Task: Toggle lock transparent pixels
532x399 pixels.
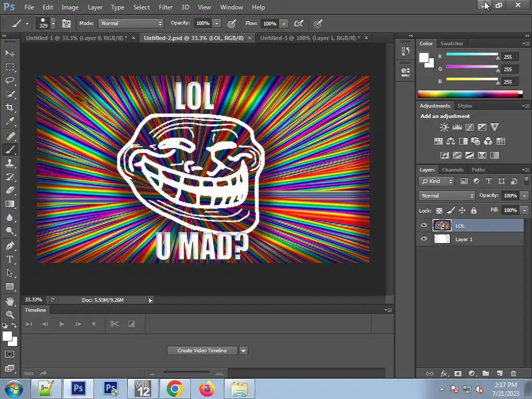Action: tap(439, 211)
